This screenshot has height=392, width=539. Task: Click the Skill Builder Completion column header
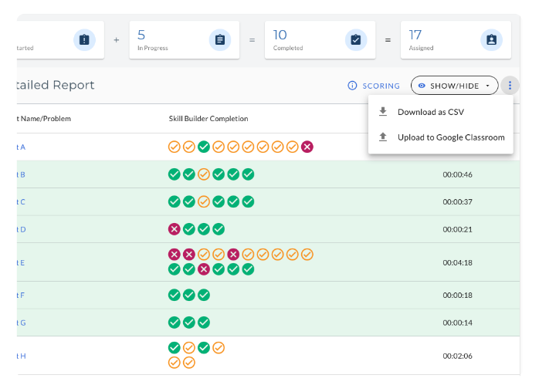point(208,119)
